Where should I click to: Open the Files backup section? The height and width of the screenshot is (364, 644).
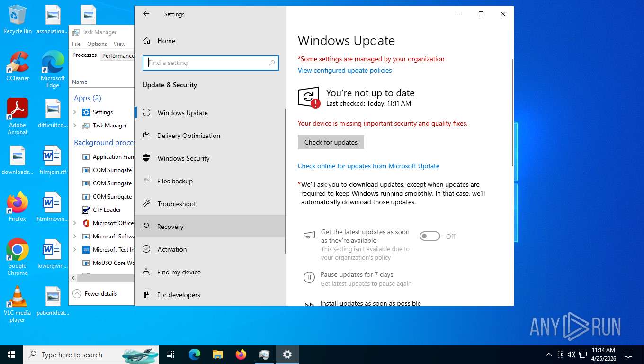click(x=210, y=181)
